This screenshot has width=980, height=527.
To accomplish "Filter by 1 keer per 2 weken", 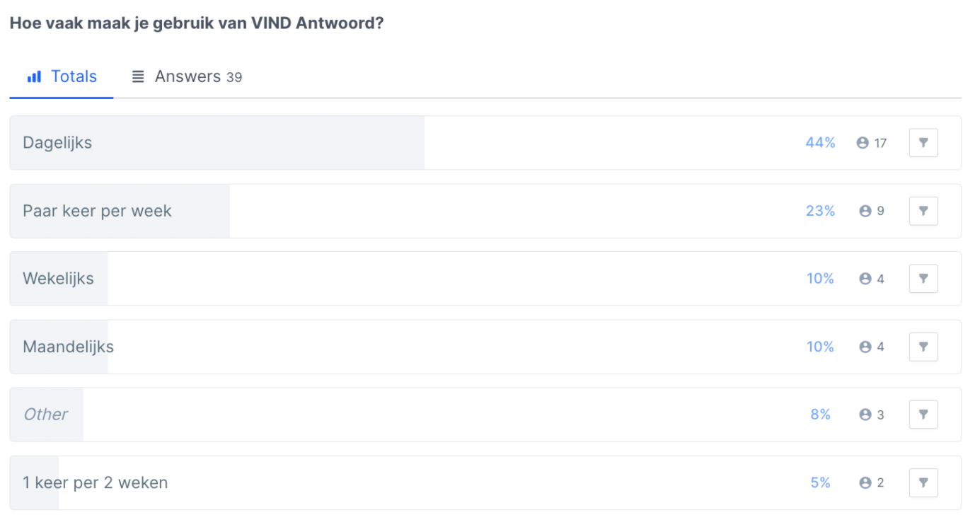I will 923,482.
